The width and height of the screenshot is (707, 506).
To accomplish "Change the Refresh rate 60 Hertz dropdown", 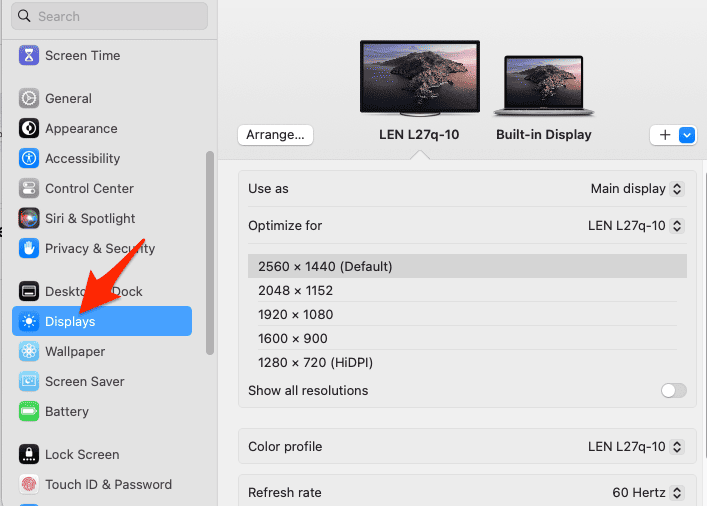I will (647, 493).
